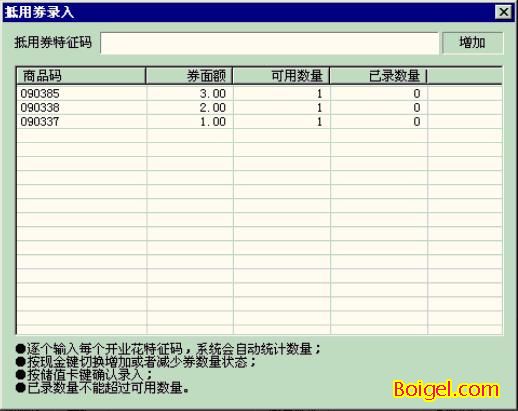The height and width of the screenshot is (411, 518).
Task: Click available quantity cell for 090337
Action: (x=282, y=121)
